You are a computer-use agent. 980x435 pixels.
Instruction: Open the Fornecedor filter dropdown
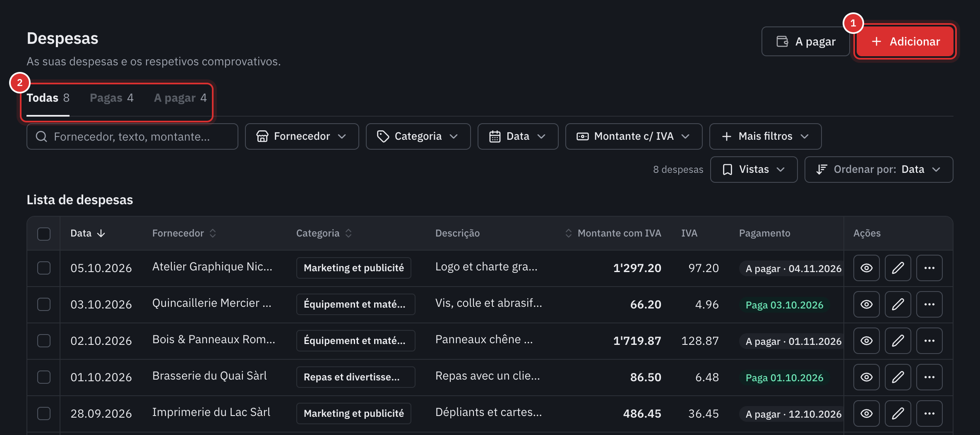(302, 136)
